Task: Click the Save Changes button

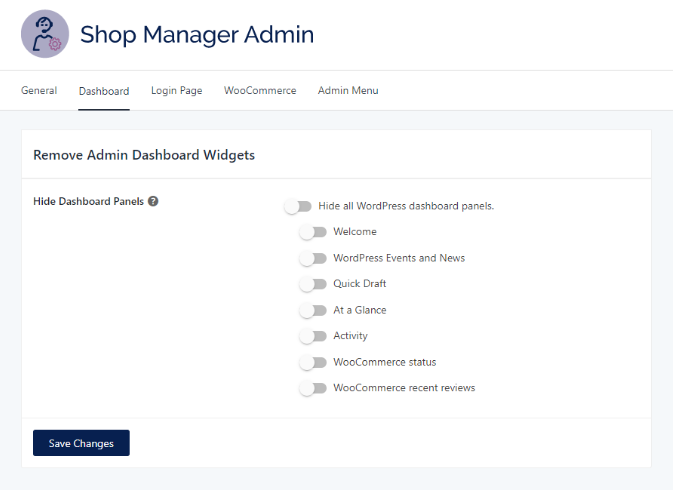Action: point(81,443)
